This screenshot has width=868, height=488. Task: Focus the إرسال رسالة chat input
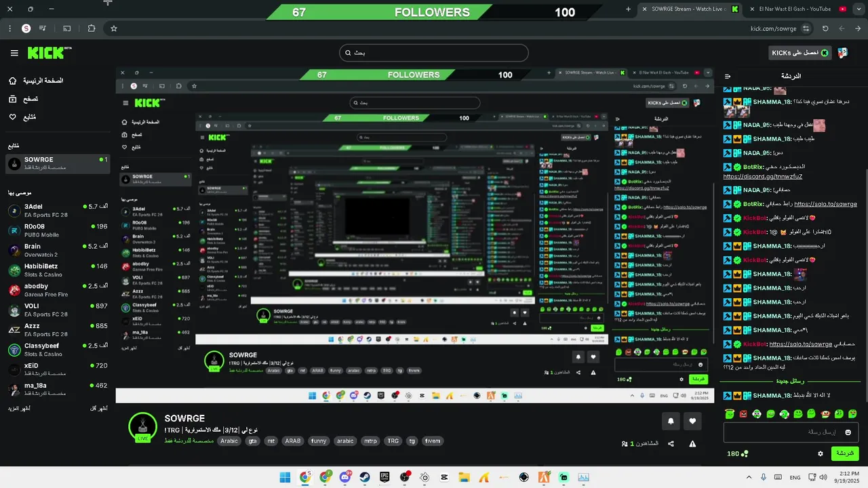792,432
